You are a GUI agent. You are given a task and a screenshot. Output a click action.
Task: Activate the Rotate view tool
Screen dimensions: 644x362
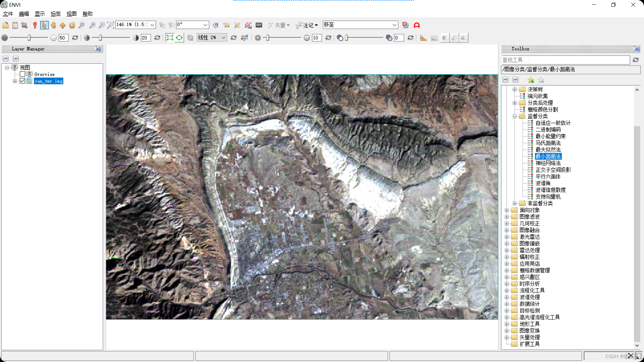72,25
